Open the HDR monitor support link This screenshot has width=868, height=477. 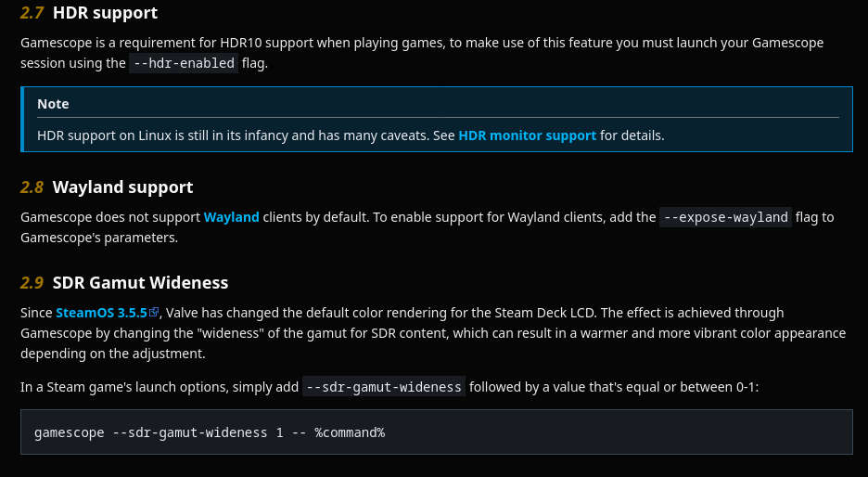(x=527, y=135)
